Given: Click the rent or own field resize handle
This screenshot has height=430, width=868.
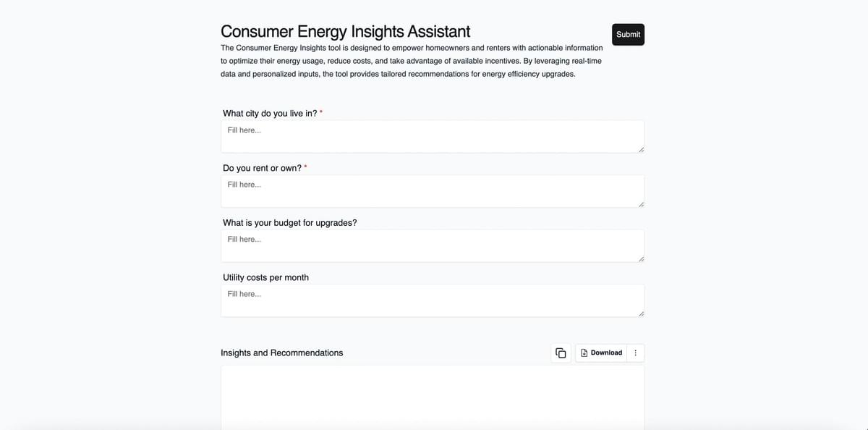Looking at the screenshot, I should click(641, 204).
